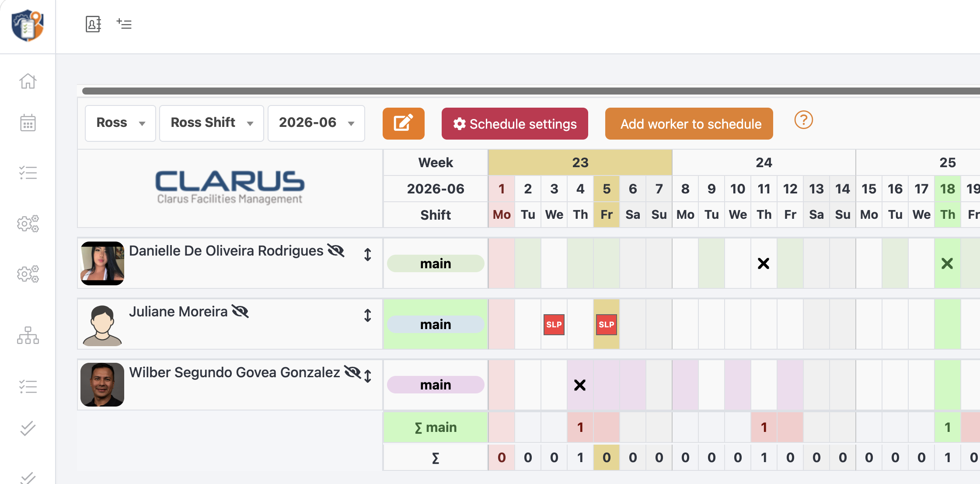Select week 24 header
Screen dimensions: 980x484
[x=764, y=162]
